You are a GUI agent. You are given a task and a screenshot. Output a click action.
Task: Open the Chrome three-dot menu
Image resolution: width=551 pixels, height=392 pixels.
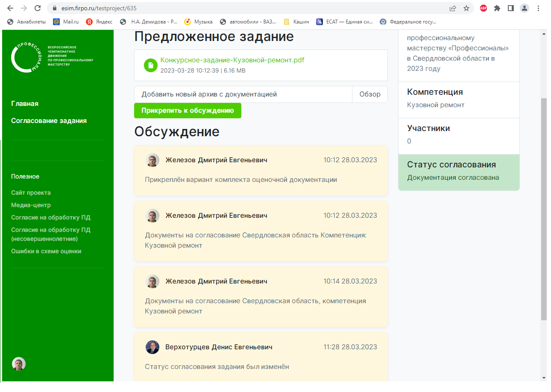tap(538, 8)
